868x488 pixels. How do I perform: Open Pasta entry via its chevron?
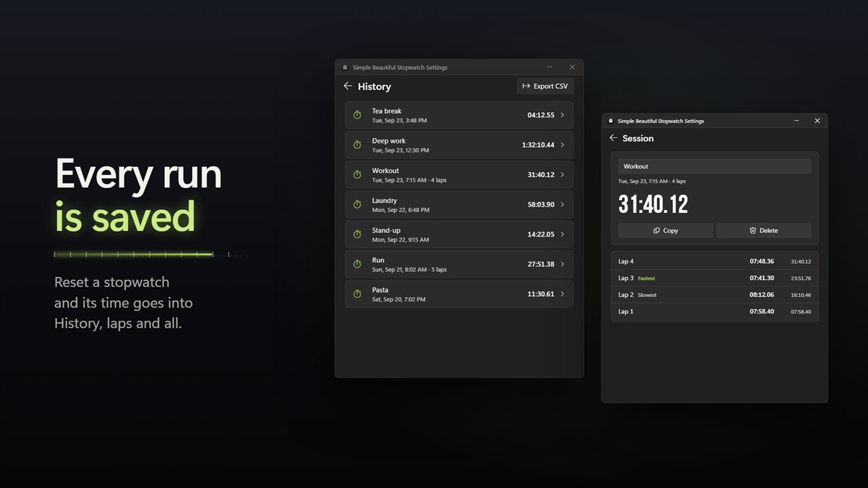click(562, 294)
